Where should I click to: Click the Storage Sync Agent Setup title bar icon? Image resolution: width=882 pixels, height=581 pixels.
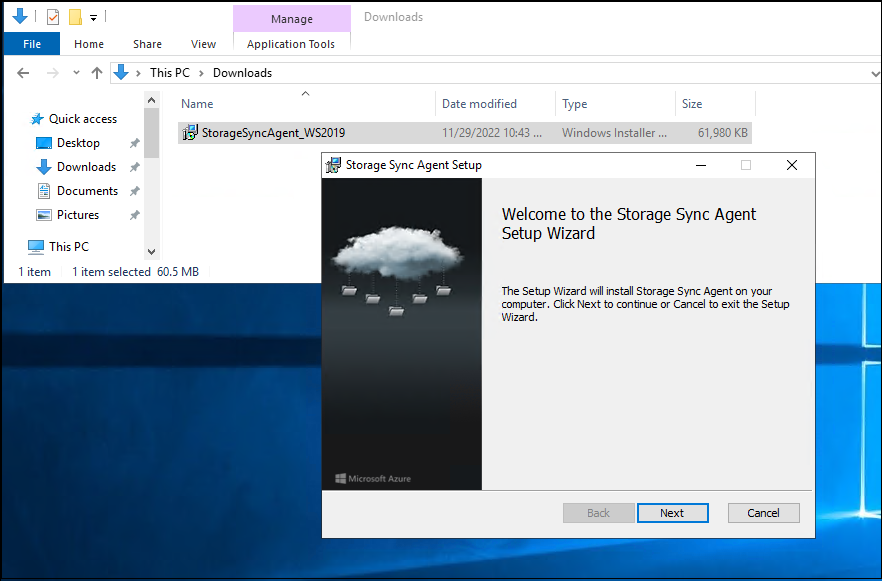tap(334, 165)
